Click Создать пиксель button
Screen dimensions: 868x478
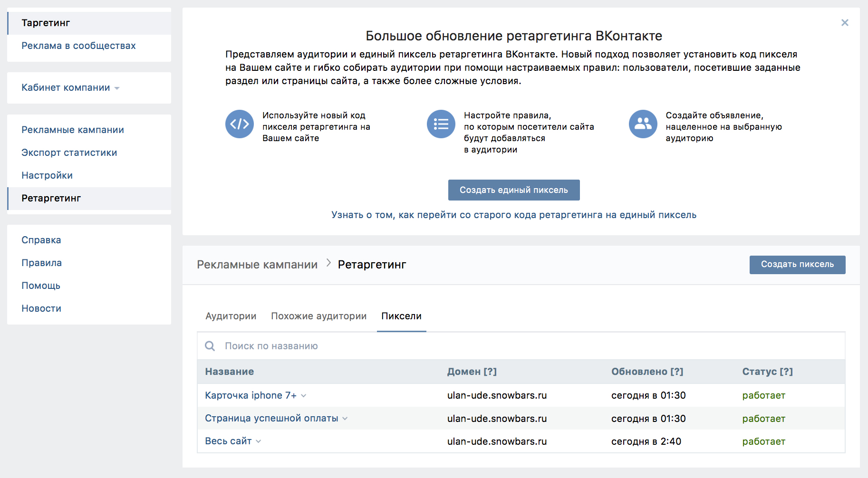point(797,265)
